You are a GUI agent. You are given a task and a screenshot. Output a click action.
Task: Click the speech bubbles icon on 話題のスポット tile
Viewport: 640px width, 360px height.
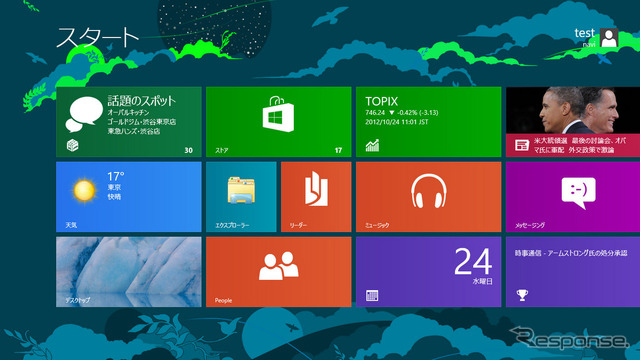[84, 114]
